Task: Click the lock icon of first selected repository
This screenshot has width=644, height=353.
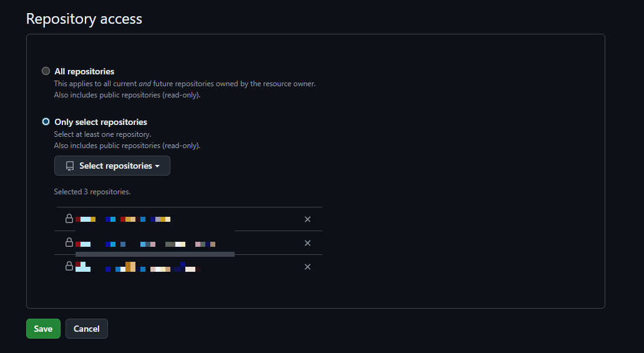Action: coord(69,219)
